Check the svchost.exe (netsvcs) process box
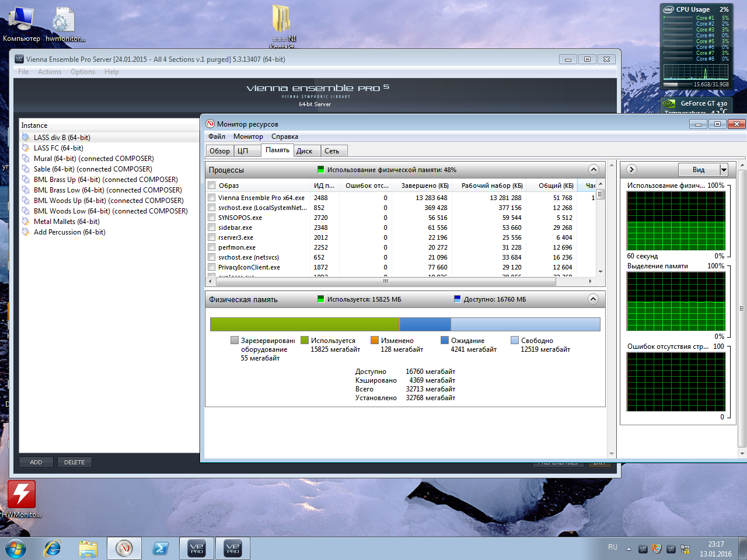The image size is (747, 560). coord(212,257)
